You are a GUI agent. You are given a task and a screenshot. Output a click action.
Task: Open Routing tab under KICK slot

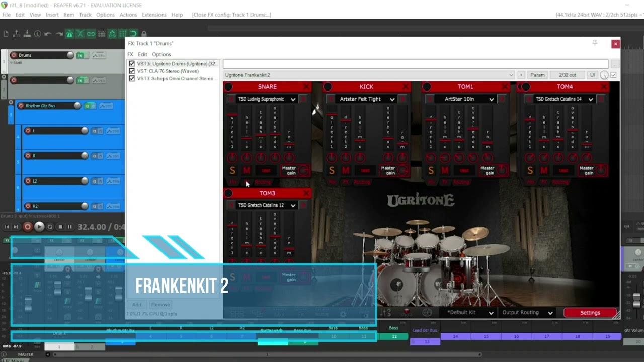(x=362, y=182)
